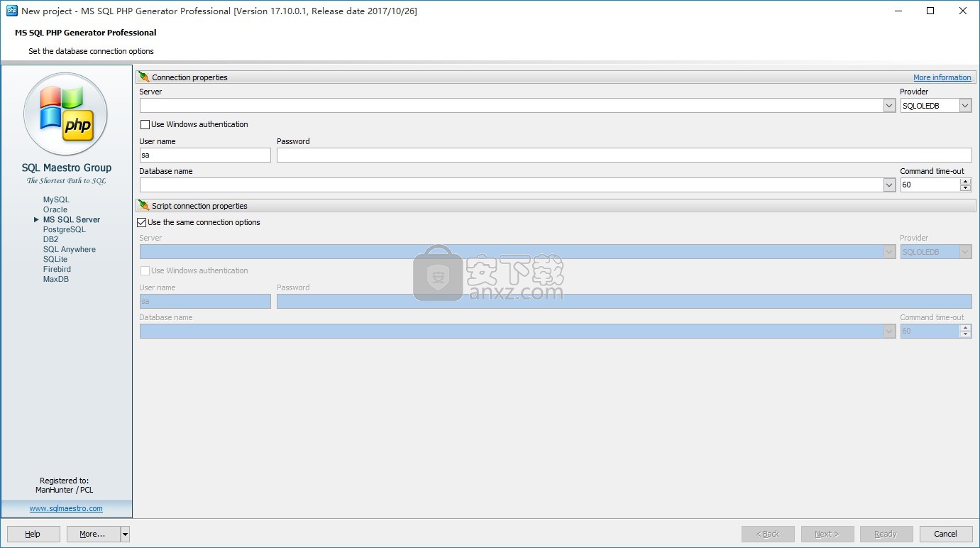Choose DB2 from the sidebar list
The height and width of the screenshot is (548, 980).
pos(51,240)
